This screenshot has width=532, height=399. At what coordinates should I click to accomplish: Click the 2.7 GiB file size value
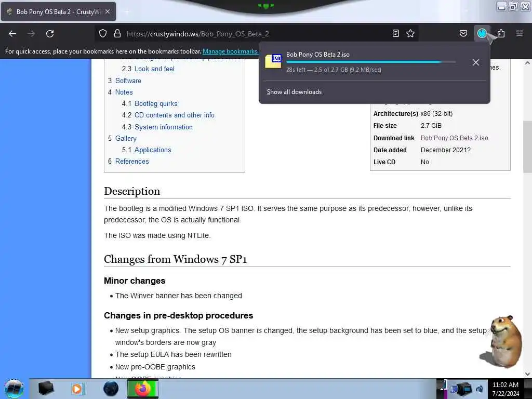point(431,126)
